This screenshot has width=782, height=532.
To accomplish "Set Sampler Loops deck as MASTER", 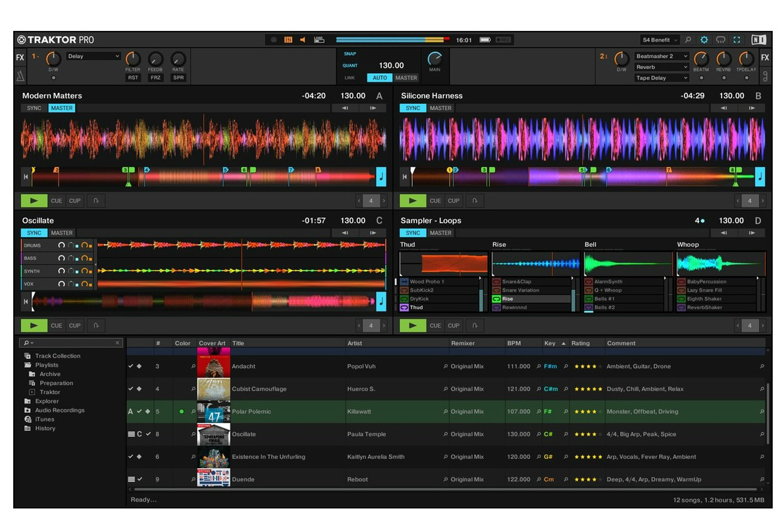I will (x=441, y=233).
